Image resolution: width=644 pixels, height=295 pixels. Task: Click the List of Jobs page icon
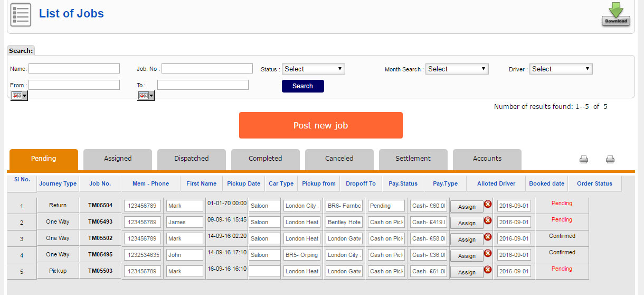click(21, 14)
